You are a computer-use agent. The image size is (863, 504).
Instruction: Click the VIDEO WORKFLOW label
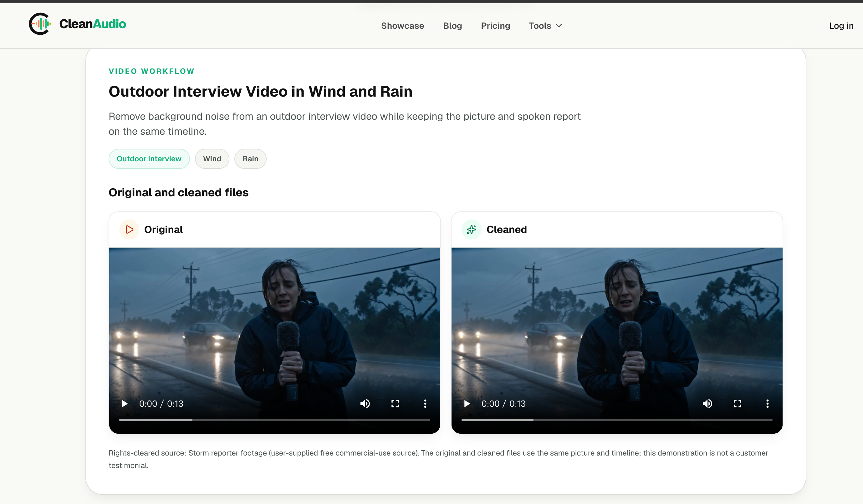[151, 71]
